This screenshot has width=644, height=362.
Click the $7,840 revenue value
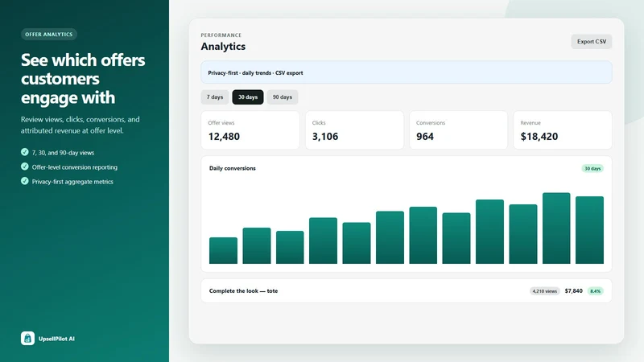tap(573, 291)
